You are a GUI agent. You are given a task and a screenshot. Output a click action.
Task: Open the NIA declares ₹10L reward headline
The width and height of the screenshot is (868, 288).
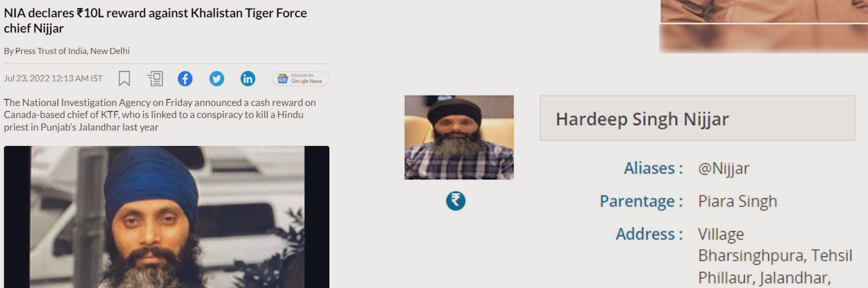point(155,21)
